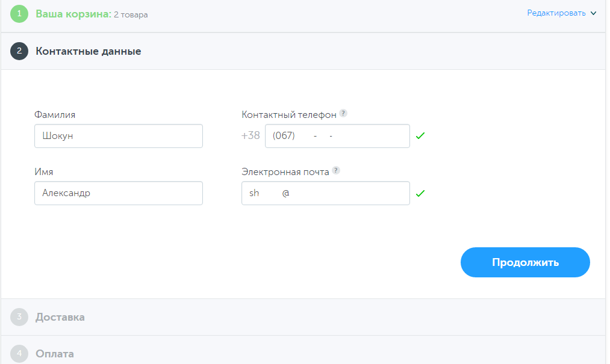Click the step 2 dark circle
Image resolution: width=610 pixels, height=364 pixels.
point(19,51)
